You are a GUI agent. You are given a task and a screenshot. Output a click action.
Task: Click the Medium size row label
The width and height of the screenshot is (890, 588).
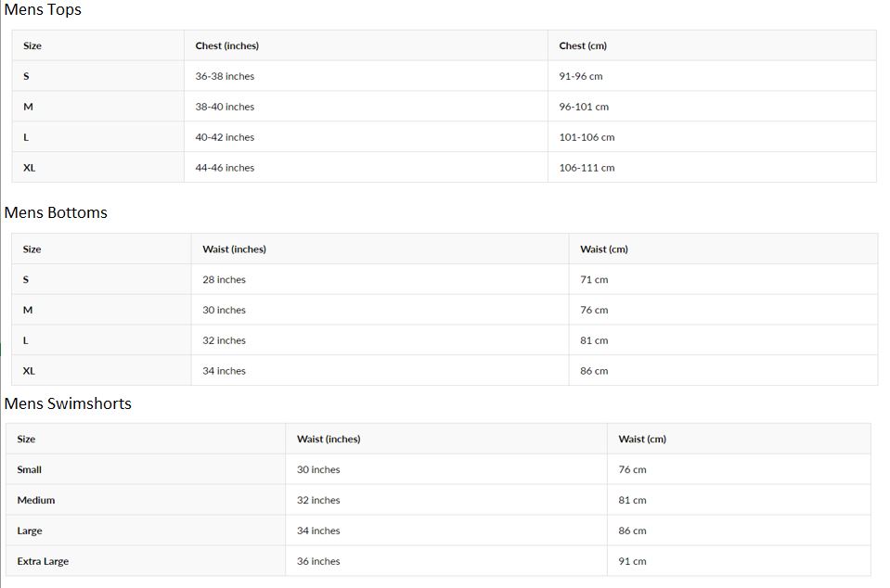coord(35,500)
